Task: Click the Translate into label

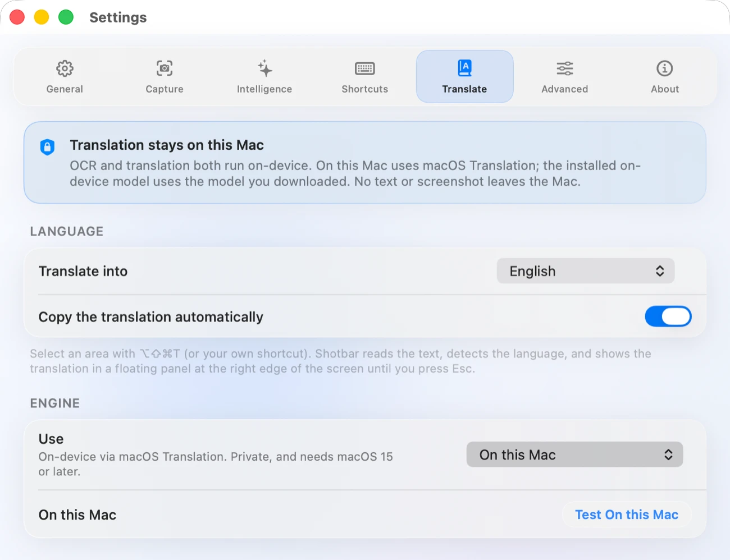Action: tap(83, 272)
